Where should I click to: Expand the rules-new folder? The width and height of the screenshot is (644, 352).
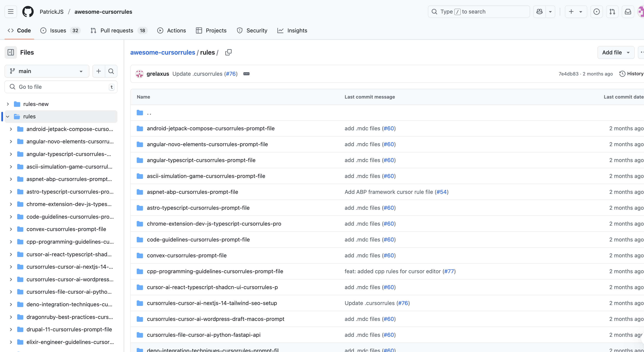tap(8, 104)
